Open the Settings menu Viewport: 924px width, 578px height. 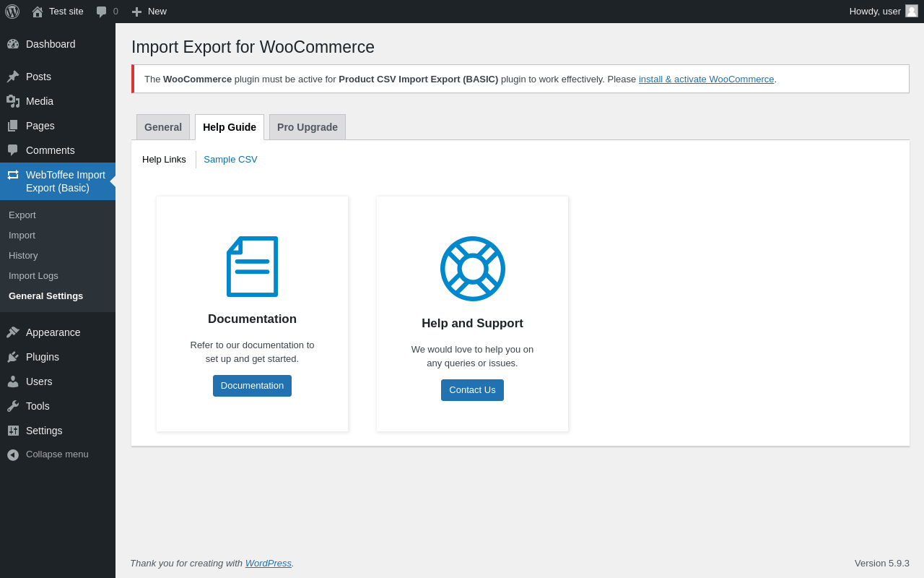[58, 431]
